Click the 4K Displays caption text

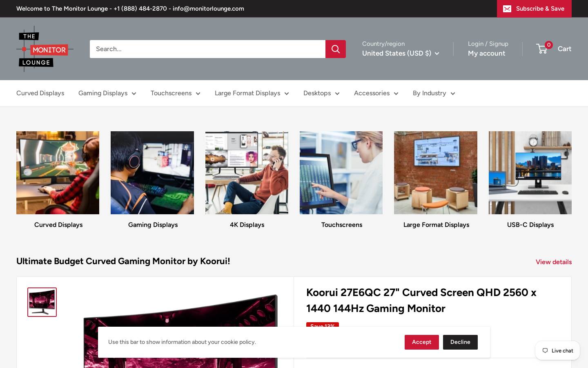click(x=247, y=225)
